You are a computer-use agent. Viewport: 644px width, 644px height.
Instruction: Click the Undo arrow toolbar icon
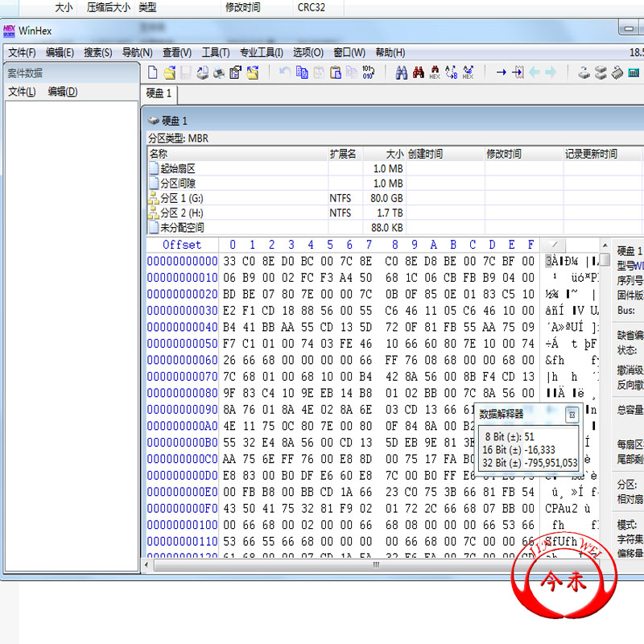point(284,72)
